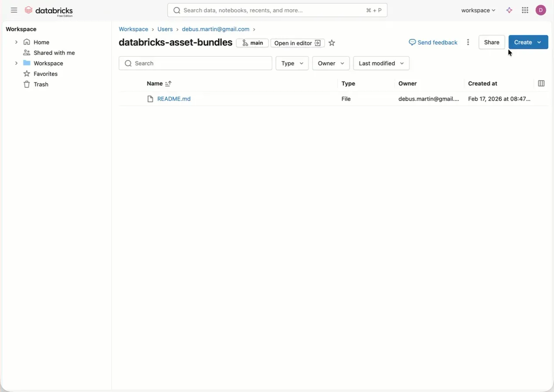Expand the Workspace tree node
This screenshot has height=392, width=554.
16,63
